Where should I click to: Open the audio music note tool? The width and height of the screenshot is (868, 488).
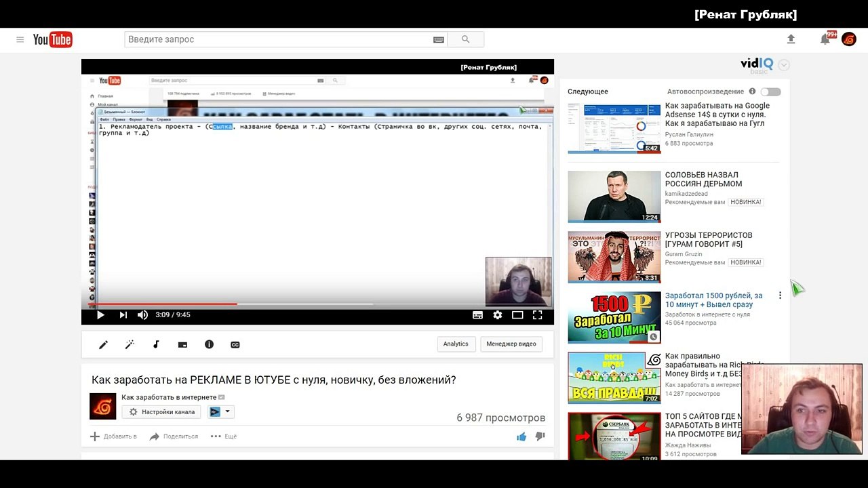click(156, 344)
